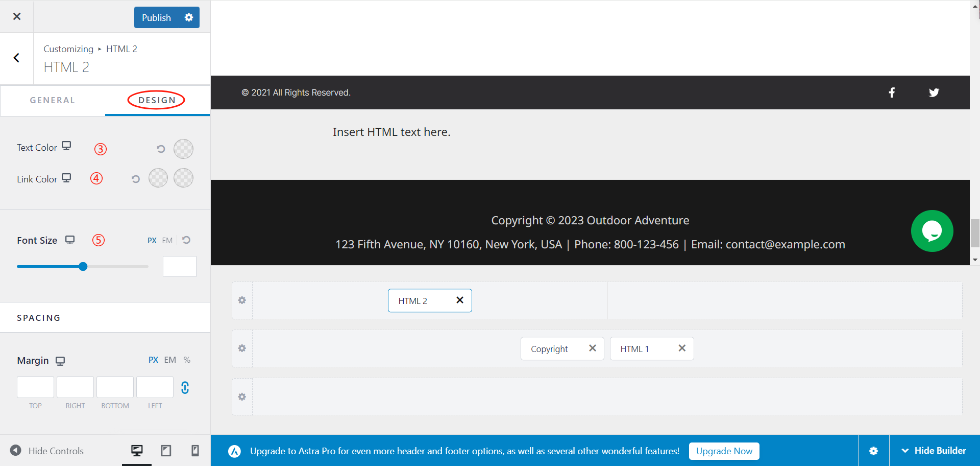Focus the Font Size number input
The image size is (980, 466).
180,266
